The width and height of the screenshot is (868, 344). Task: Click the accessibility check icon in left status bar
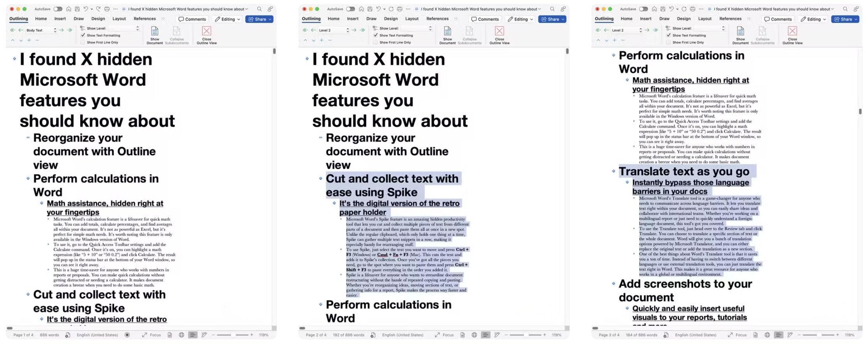[68, 335]
